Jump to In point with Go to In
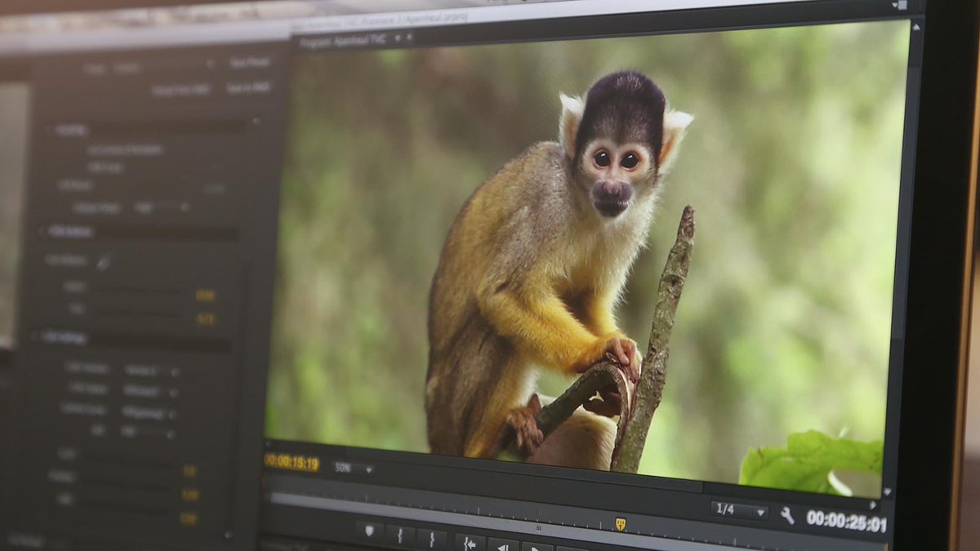 tap(470, 543)
